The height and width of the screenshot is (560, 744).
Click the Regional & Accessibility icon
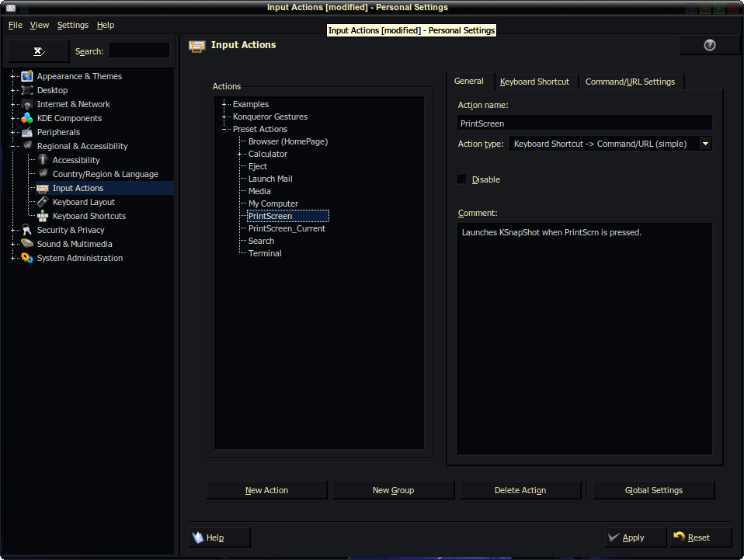point(27,146)
